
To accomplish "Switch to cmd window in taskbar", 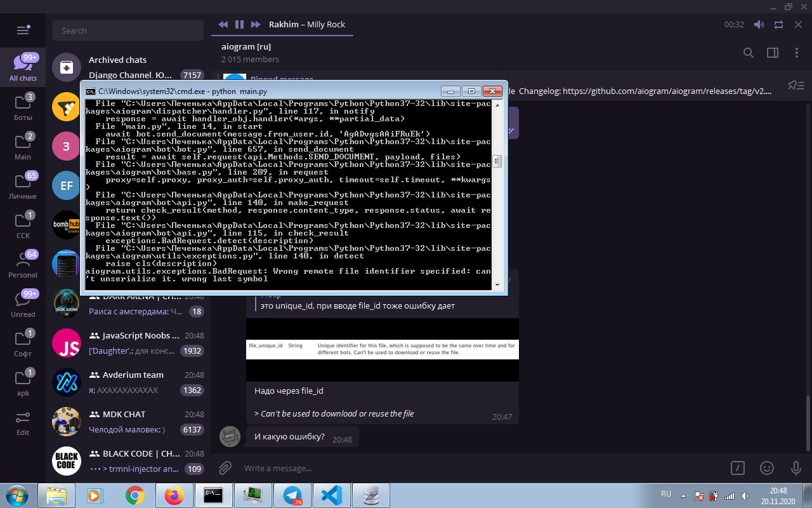I will pos(213,495).
